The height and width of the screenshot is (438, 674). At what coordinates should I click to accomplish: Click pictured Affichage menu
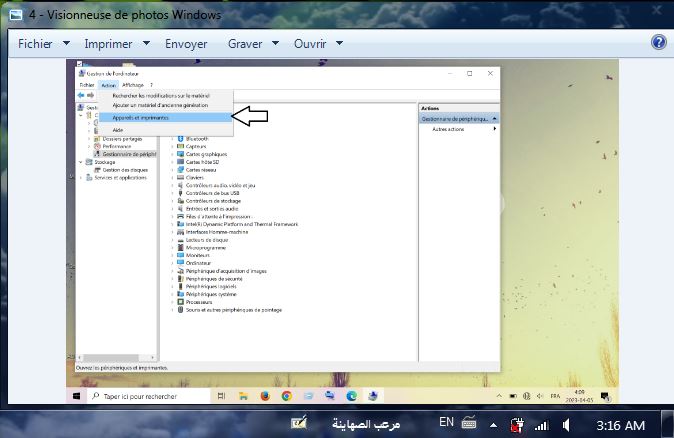tap(133, 85)
